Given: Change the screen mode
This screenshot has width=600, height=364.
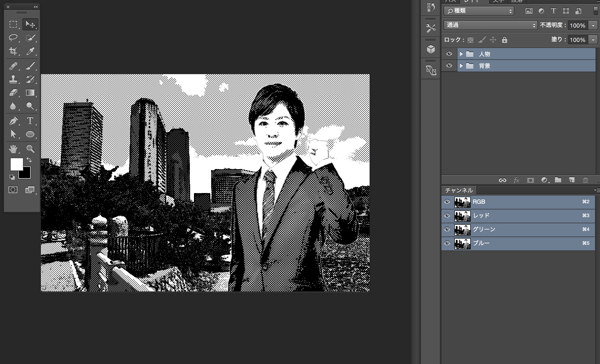Looking at the screenshot, I should pyautogui.click(x=30, y=190).
